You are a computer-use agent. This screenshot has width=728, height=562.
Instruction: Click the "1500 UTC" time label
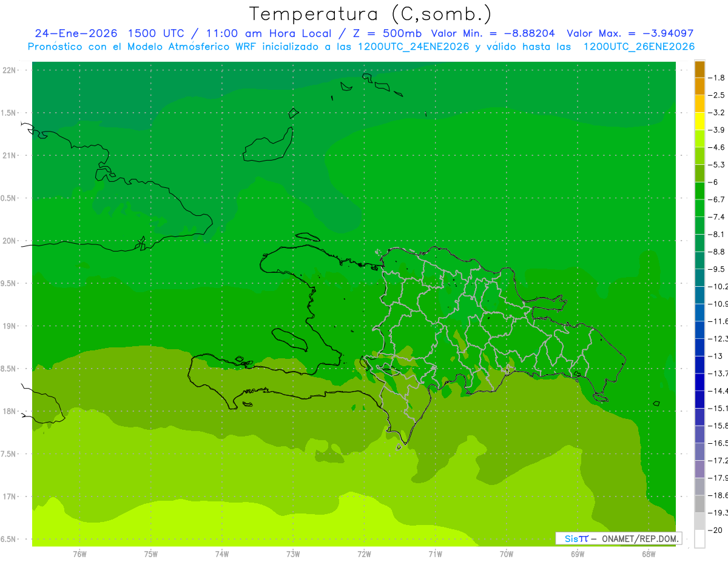(155, 34)
